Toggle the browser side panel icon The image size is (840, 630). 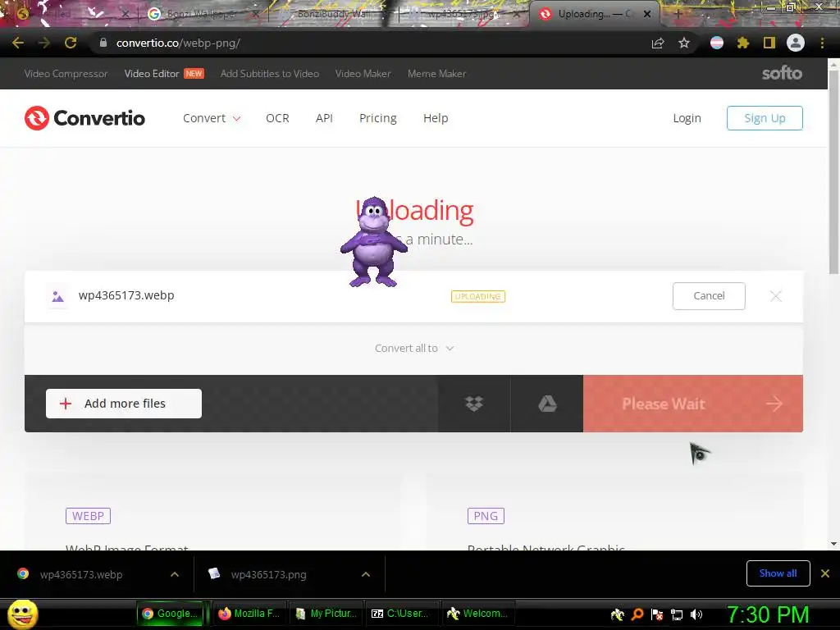click(x=769, y=43)
